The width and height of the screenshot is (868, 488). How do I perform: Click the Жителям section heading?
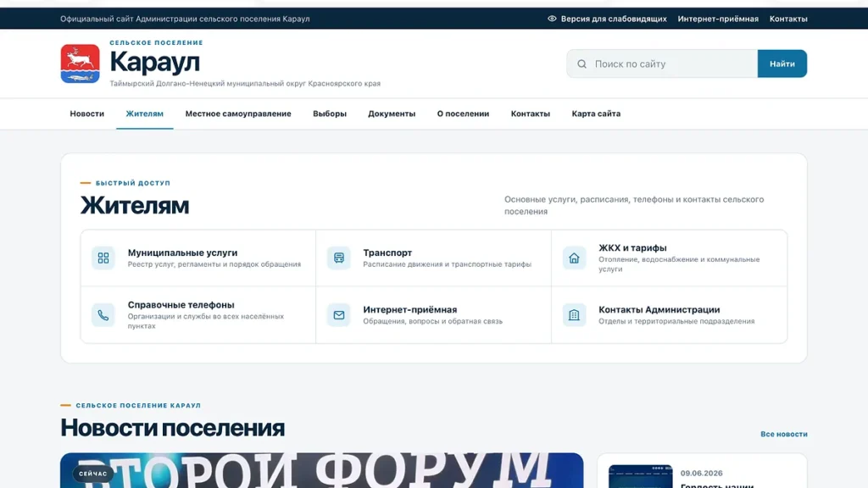(x=135, y=205)
